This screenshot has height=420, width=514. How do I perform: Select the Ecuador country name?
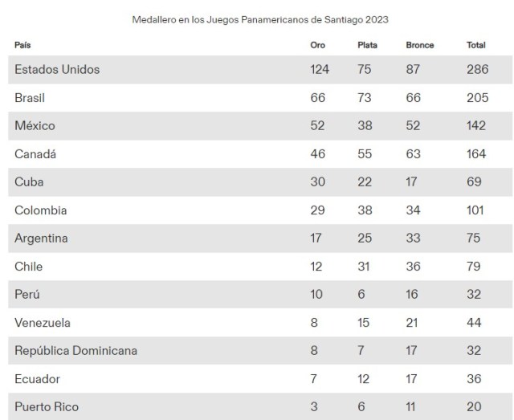click(x=38, y=379)
